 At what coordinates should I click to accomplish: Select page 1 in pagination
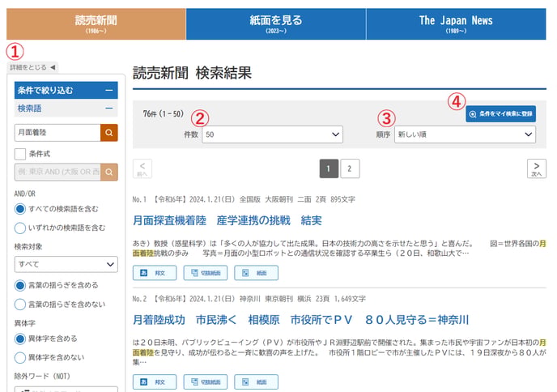pyautogui.click(x=329, y=168)
